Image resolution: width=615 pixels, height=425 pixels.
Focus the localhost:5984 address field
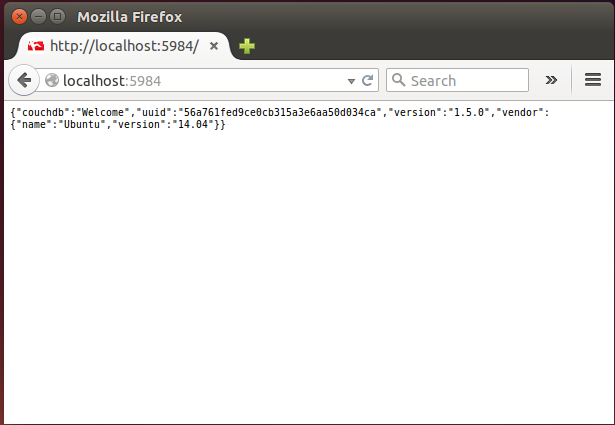coord(200,80)
